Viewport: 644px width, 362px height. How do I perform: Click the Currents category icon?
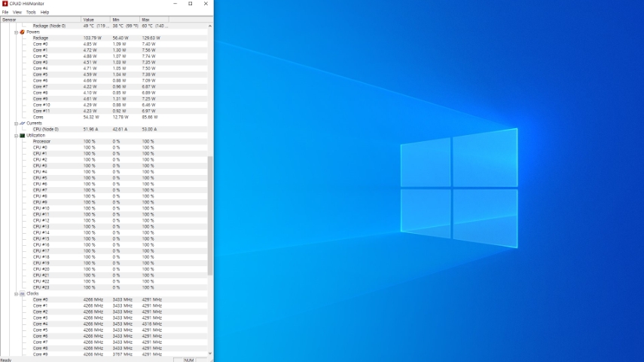(22, 123)
